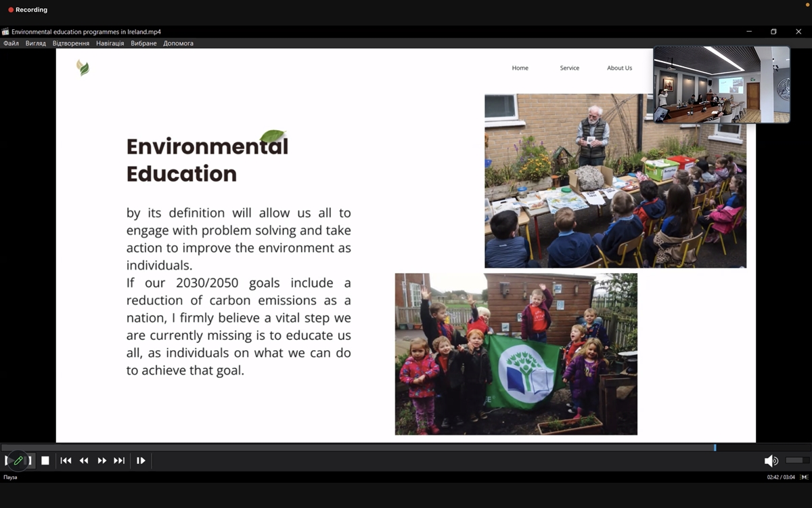Open the Навігація menu
The image size is (812, 508).
click(110, 43)
